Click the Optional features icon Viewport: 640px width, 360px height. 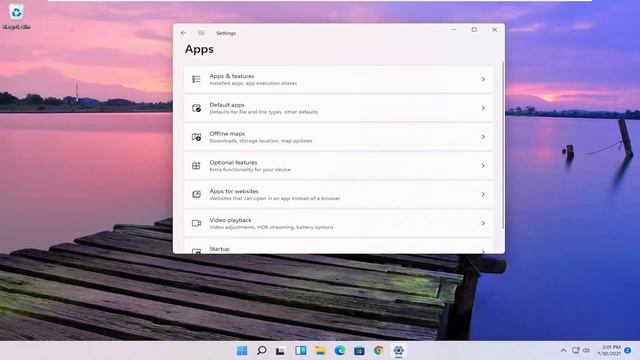click(196, 166)
